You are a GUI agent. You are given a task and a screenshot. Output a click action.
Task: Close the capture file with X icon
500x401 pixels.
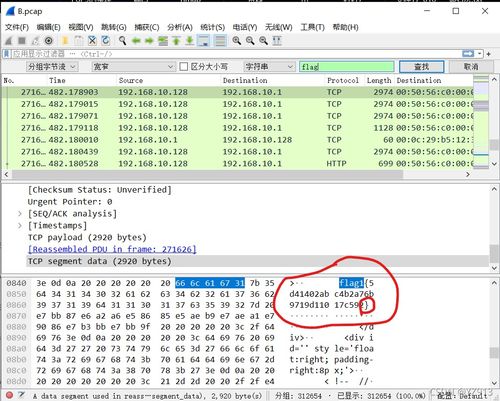point(92,41)
